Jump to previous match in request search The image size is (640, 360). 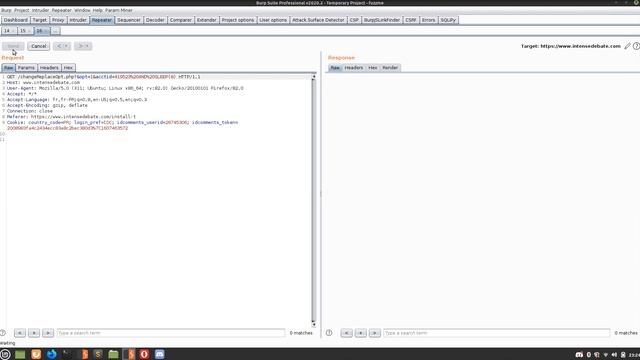[x=20, y=333]
